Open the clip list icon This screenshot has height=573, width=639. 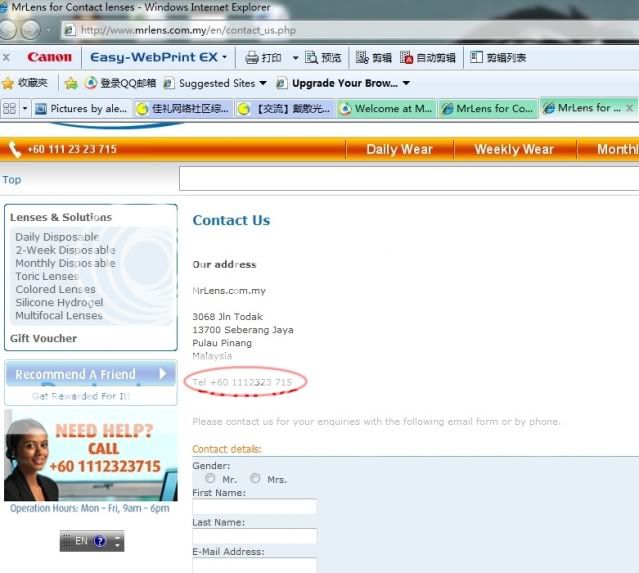476,58
